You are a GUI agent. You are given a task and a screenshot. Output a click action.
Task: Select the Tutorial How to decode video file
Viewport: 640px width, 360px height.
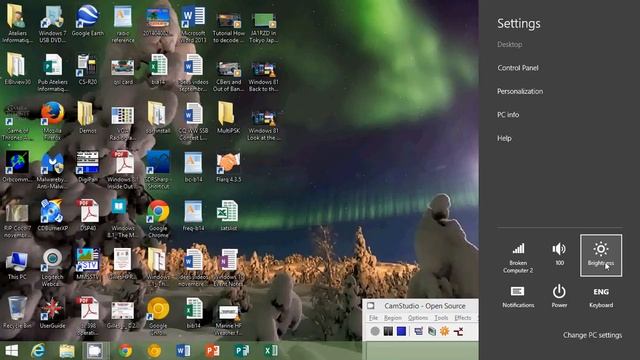click(229, 27)
